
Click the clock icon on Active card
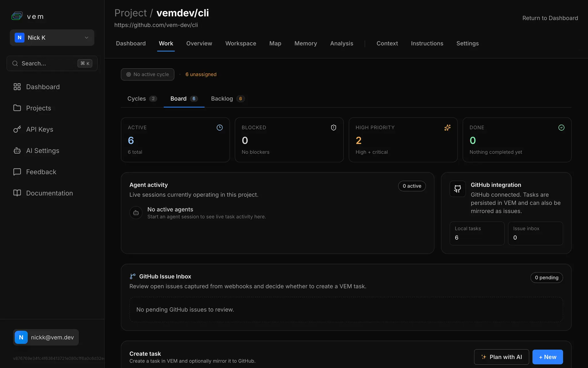(220, 127)
